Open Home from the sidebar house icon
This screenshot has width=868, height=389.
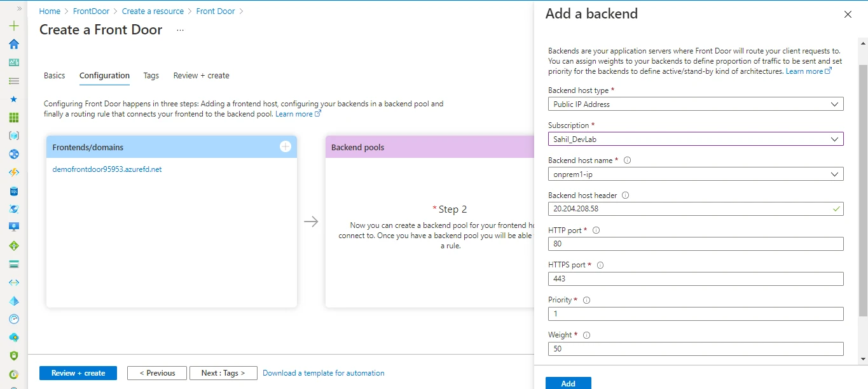tap(14, 44)
